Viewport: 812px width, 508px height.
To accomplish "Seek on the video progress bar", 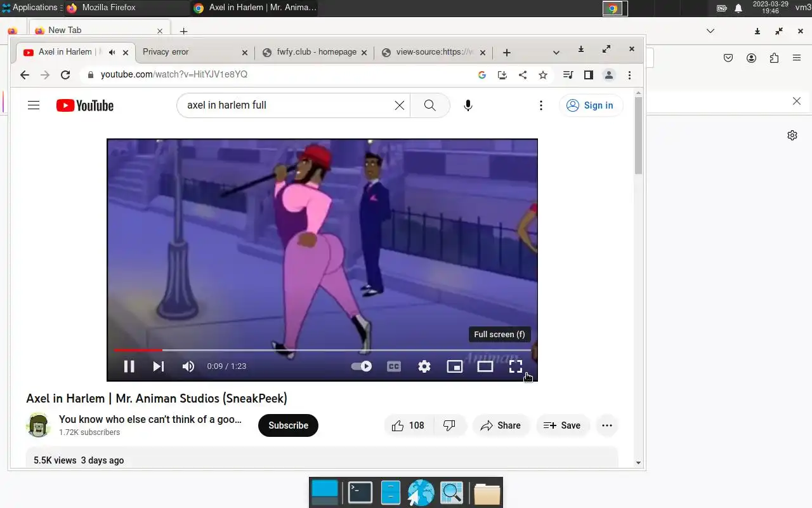I will (322, 350).
